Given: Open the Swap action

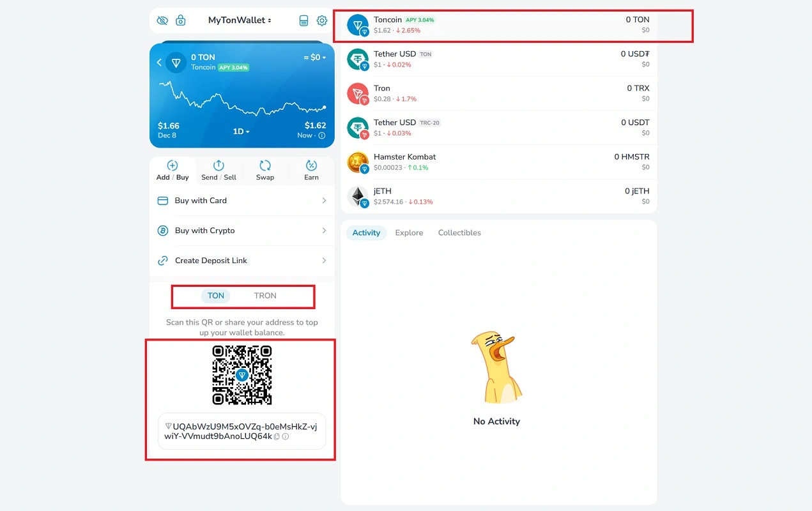Looking at the screenshot, I should tap(265, 171).
